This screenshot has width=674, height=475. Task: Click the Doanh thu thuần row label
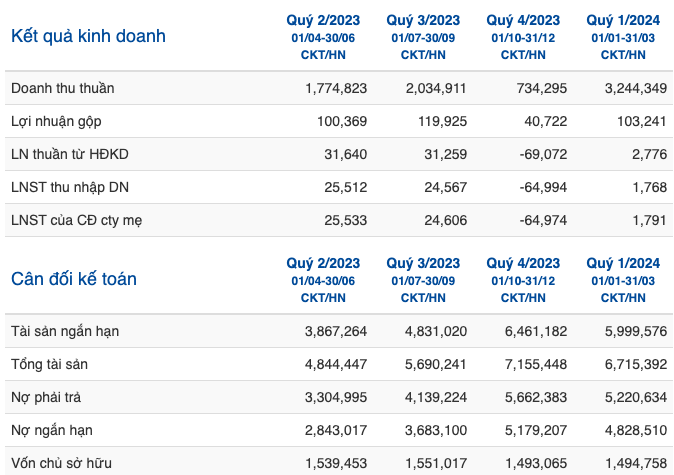click(x=63, y=88)
